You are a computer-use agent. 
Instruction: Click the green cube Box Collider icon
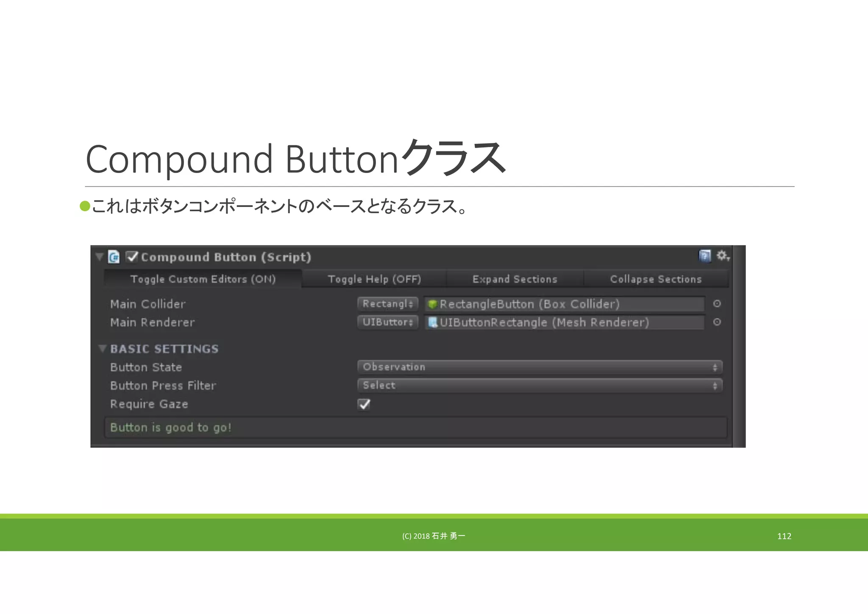pyautogui.click(x=432, y=304)
